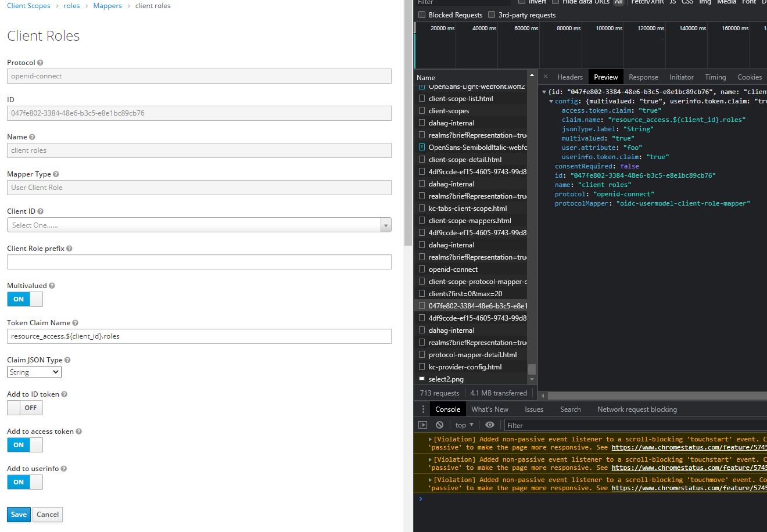
Task: Open the Claim JSON Type dropdown
Action: (x=34, y=372)
